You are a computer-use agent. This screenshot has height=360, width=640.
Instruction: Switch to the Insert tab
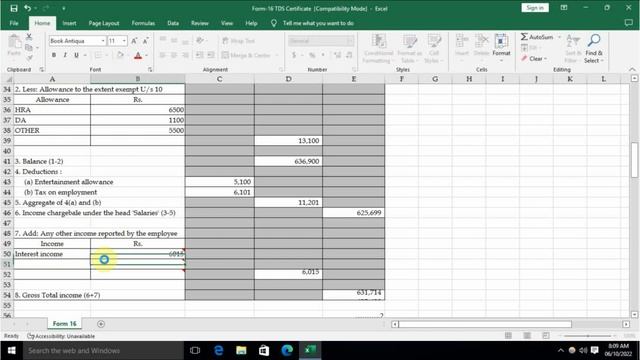(x=69, y=23)
